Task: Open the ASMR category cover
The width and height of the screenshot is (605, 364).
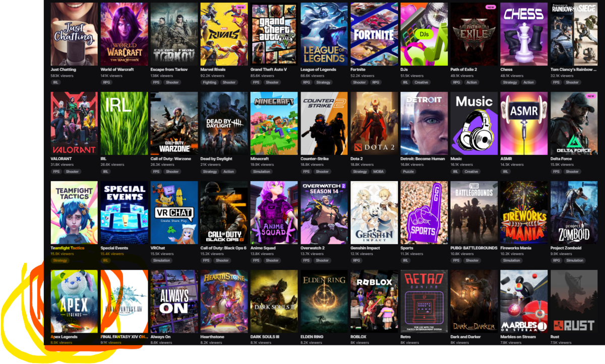Action: (x=524, y=123)
